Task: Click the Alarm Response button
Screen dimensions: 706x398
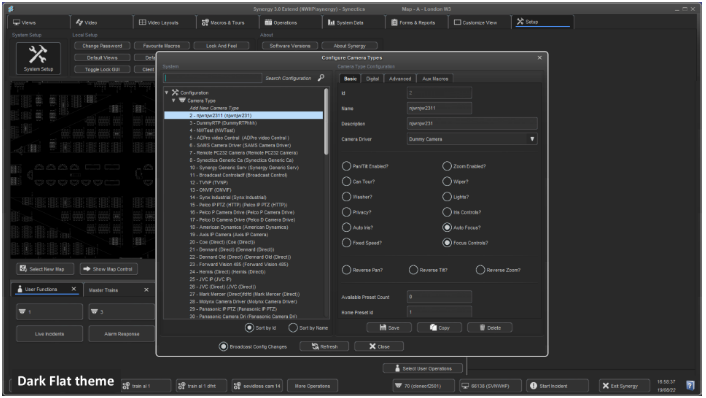Action: coord(122,334)
